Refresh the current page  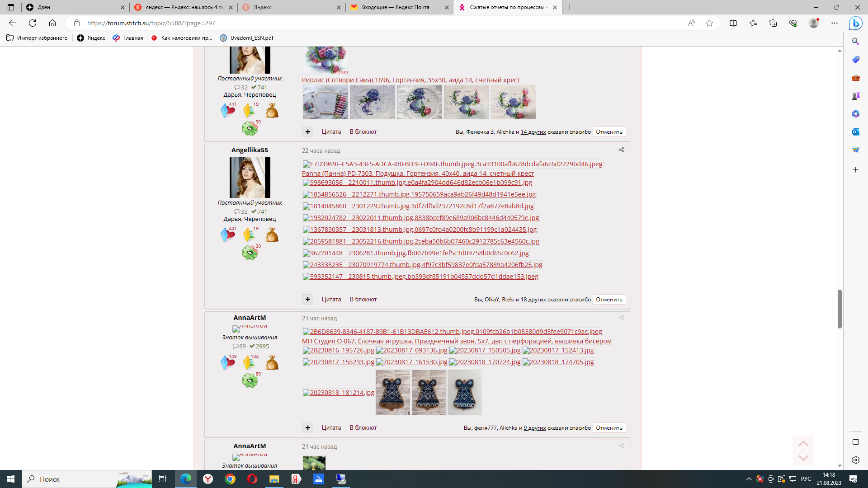(x=33, y=23)
